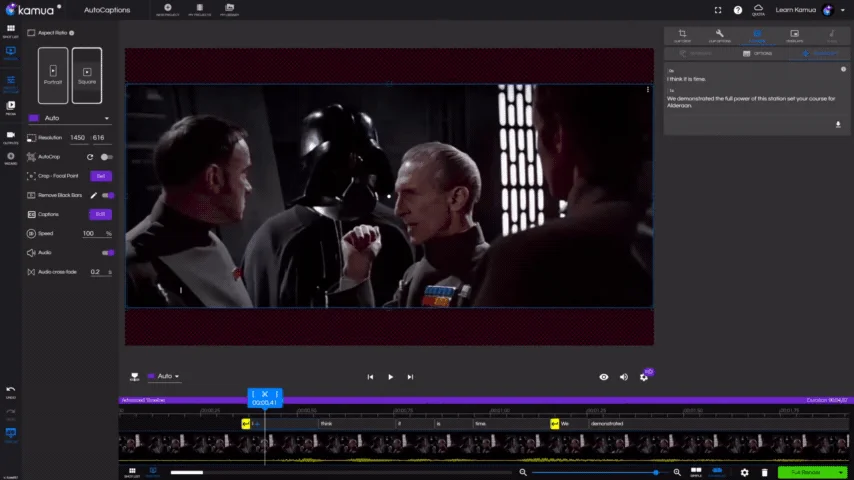The height and width of the screenshot is (480, 854).
Task: Select the Square aspect ratio
Action: [87, 75]
